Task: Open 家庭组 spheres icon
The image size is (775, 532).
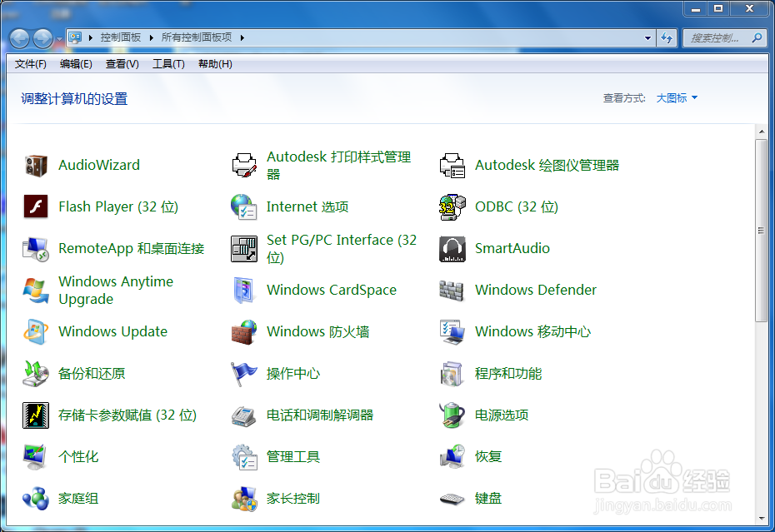Action: (x=36, y=499)
